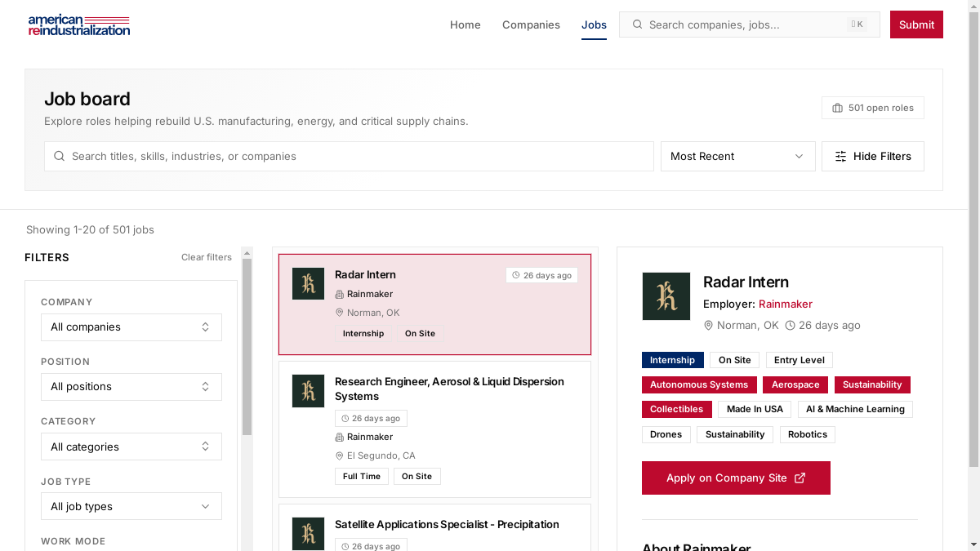This screenshot has height=551, width=980.
Task: Click the red Submit button
Action: click(x=916, y=24)
